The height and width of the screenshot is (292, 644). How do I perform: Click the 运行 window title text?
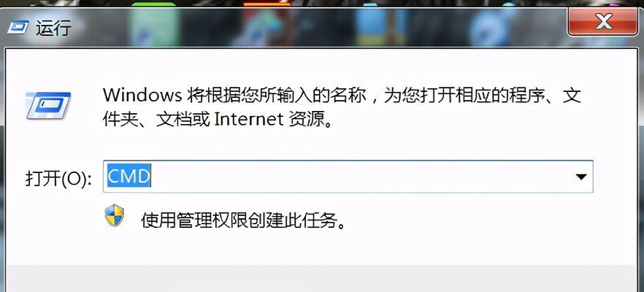tap(53, 28)
